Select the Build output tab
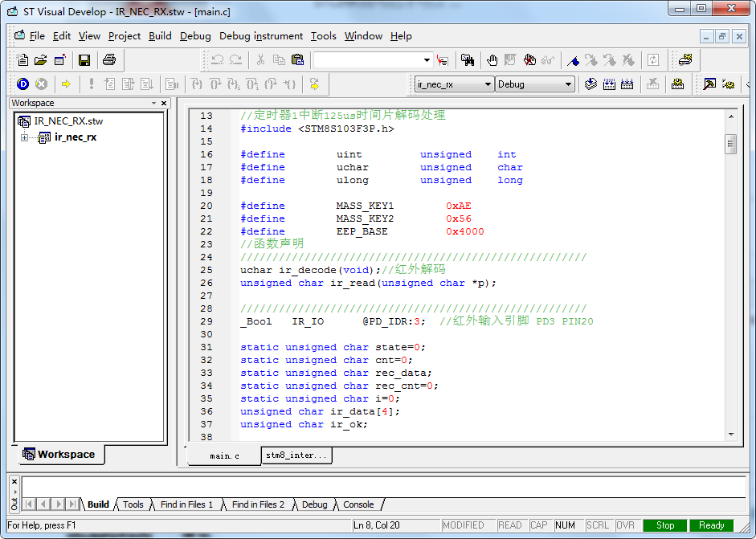Image resolution: width=756 pixels, height=539 pixels. (98, 504)
